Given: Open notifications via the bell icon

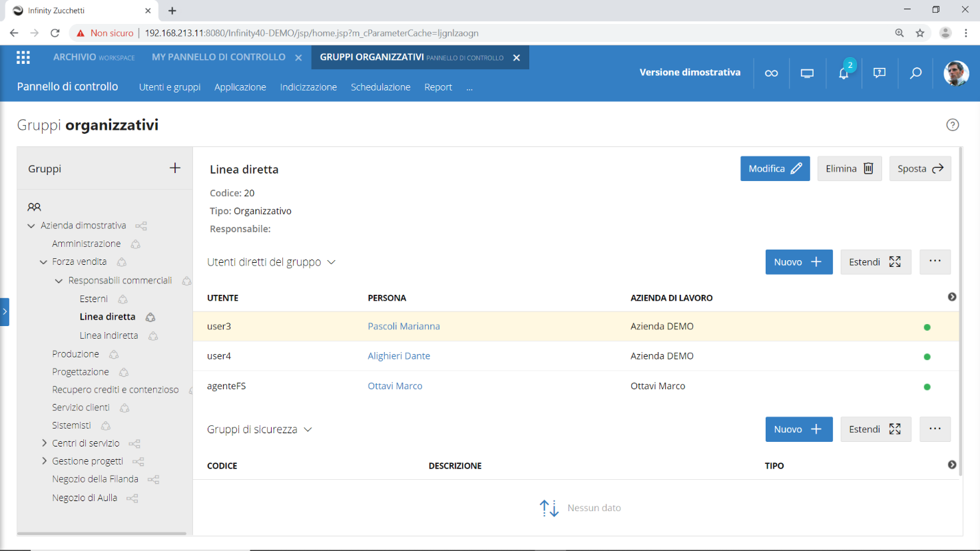Looking at the screenshot, I should (843, 74).
